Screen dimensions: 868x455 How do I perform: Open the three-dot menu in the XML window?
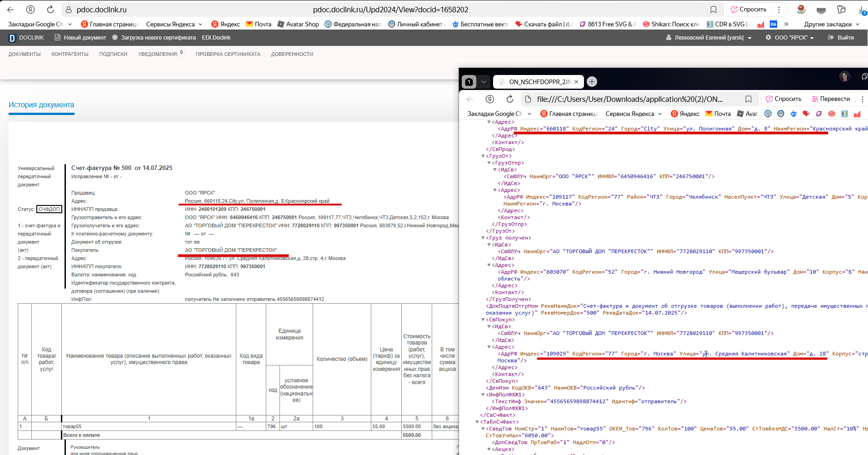coord(862,99)
